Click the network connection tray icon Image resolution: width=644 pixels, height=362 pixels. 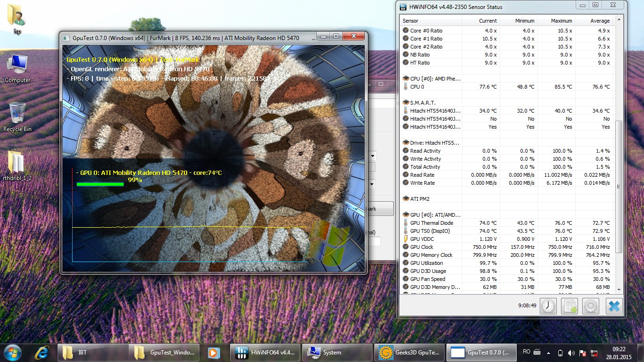click(595, 353)
